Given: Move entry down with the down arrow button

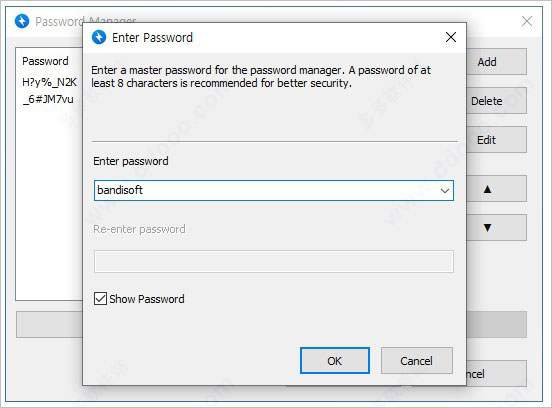Looking at the screenshot, I should click(x=496, y=228).
